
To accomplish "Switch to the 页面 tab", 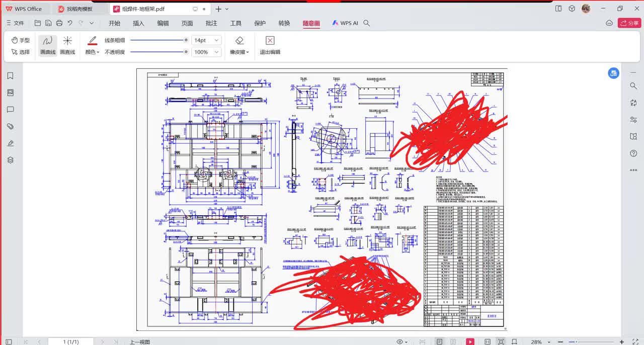I will coord(187,23).
